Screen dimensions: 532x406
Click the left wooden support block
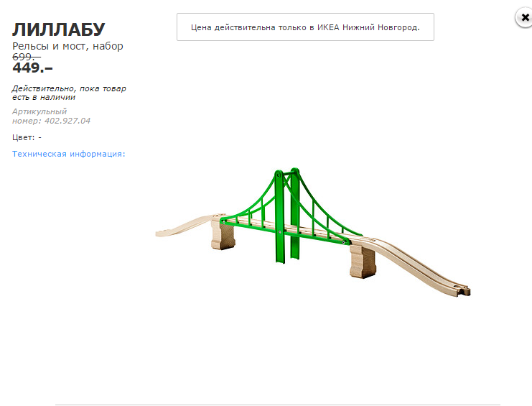click(223, 235)
